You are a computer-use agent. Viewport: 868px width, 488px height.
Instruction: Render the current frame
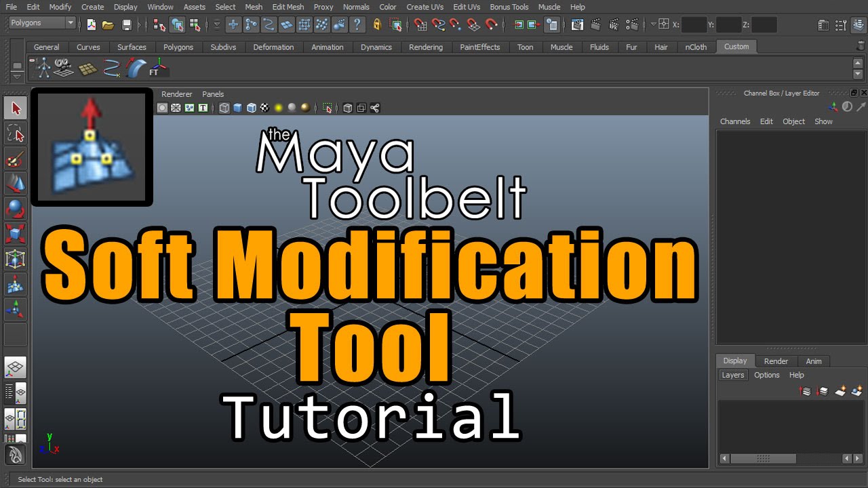[596, 25]
